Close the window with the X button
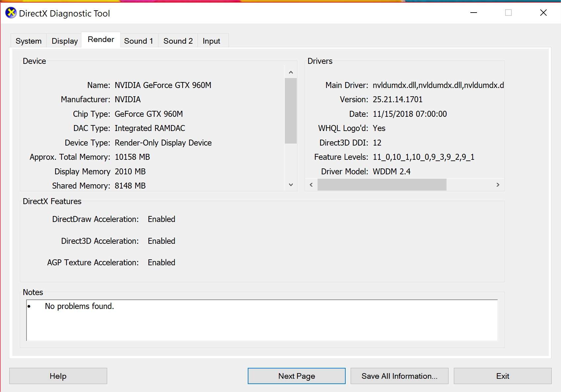 pos(543,13)
